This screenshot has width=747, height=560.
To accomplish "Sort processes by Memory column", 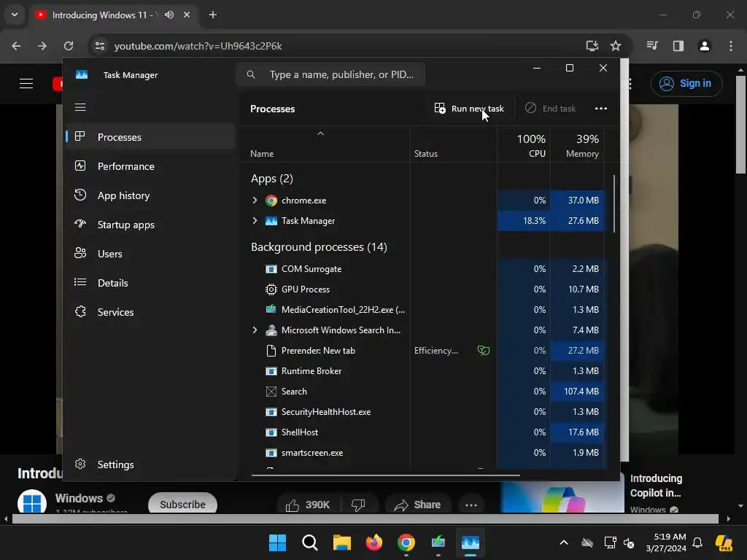I will point(578,145).
